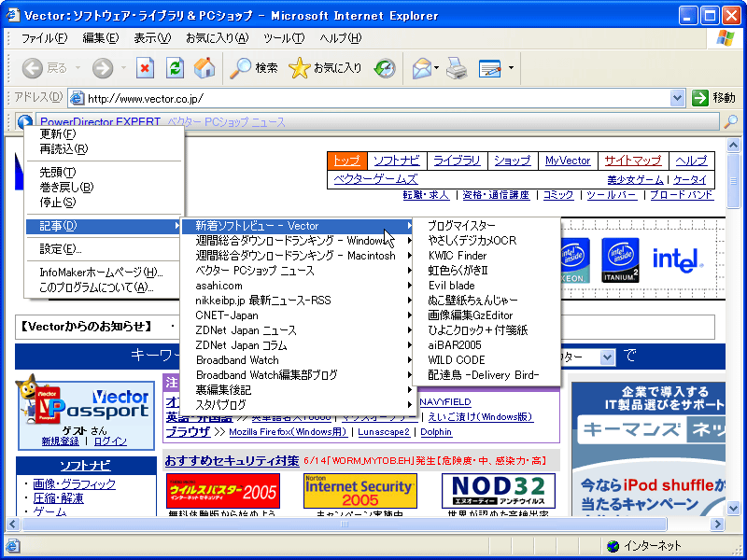The height and width of the screenshot is (560, 747).
Task: Open the ツール(T) menu
Action: [x=284, y=38]
